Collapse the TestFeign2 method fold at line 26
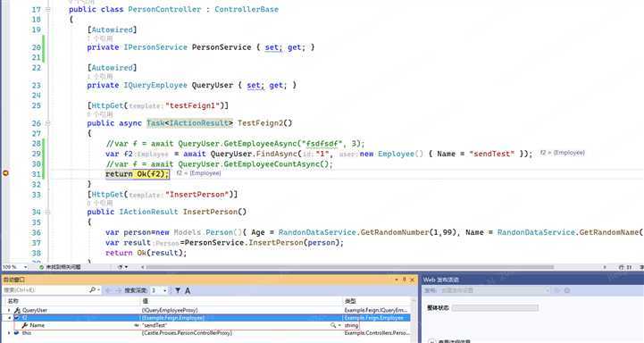The image size is (644, 343). 47,123
